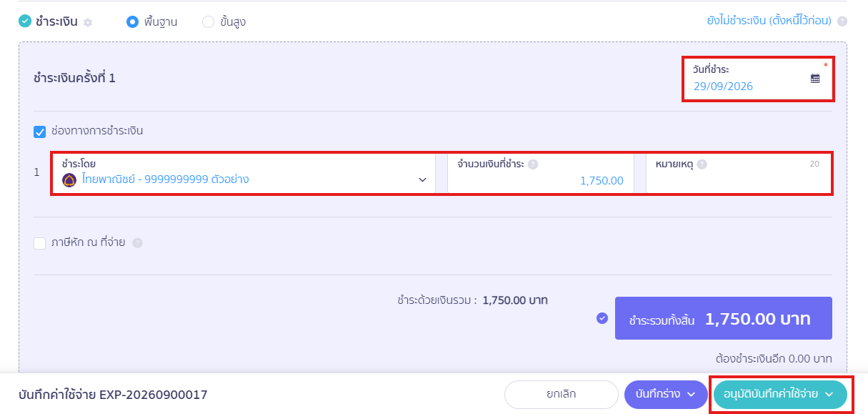Click the ยกเลิก button
The image size is (868, 414).
click(562, 394)
